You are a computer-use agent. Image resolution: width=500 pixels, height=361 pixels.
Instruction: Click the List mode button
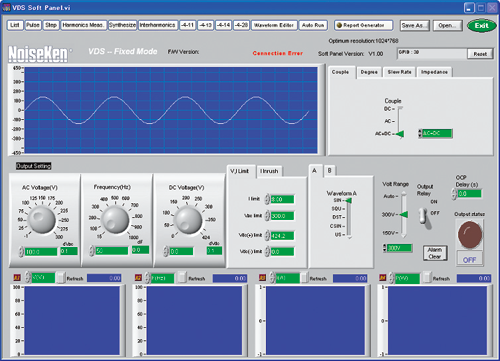pos(15,25)
